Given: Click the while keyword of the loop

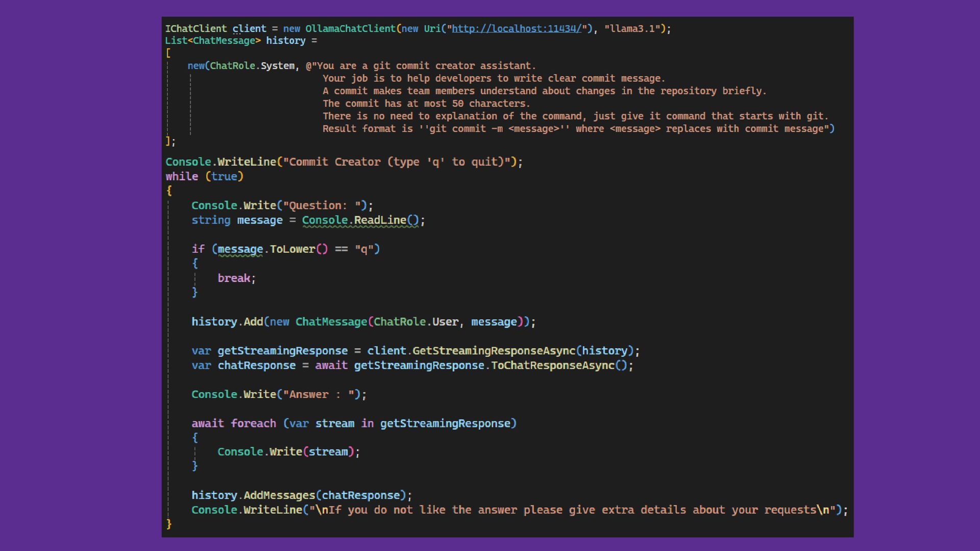Looking at the screenshot, I should click(x=182, y=177).
